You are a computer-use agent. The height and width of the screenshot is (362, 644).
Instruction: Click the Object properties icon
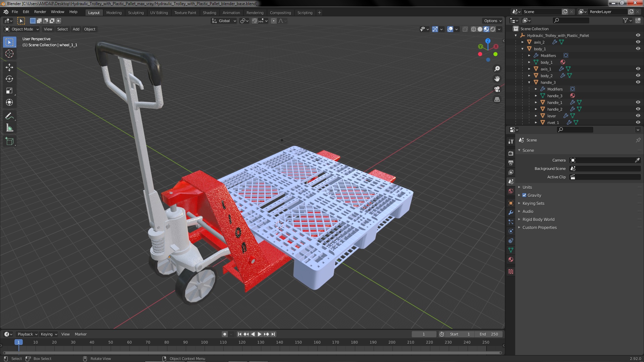511,203
